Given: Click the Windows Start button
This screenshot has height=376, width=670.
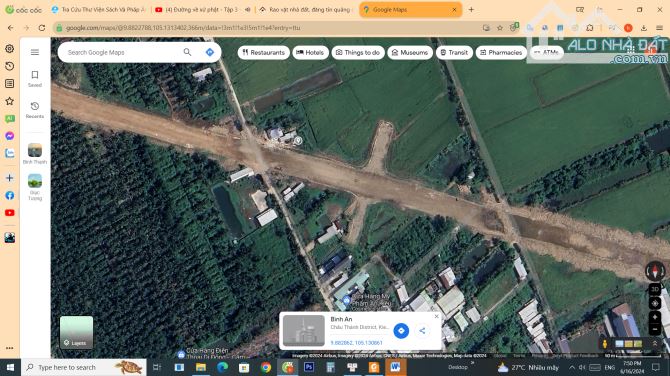Looking at the screenshot, I should pyautogui.click(x=10, y=367).
